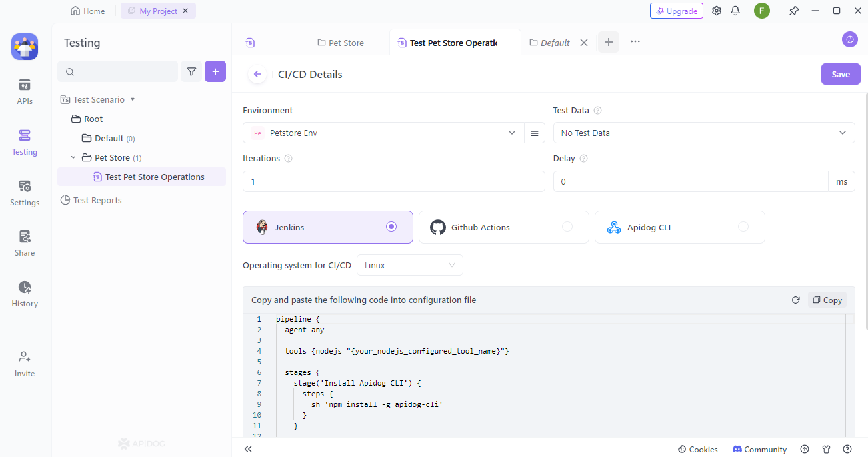Viewport: 868px width, 457px height.
Task: Click the Iterations input field
Action: [394, 181]
